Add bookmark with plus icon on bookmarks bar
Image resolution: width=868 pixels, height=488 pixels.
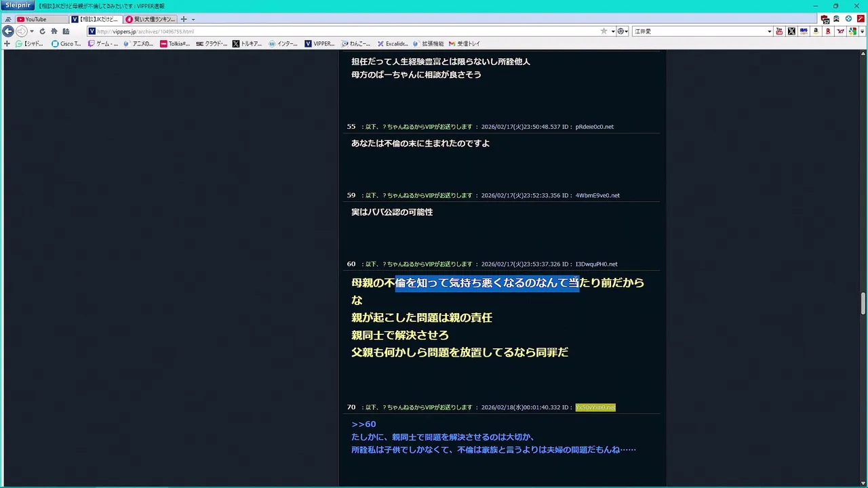7,43
